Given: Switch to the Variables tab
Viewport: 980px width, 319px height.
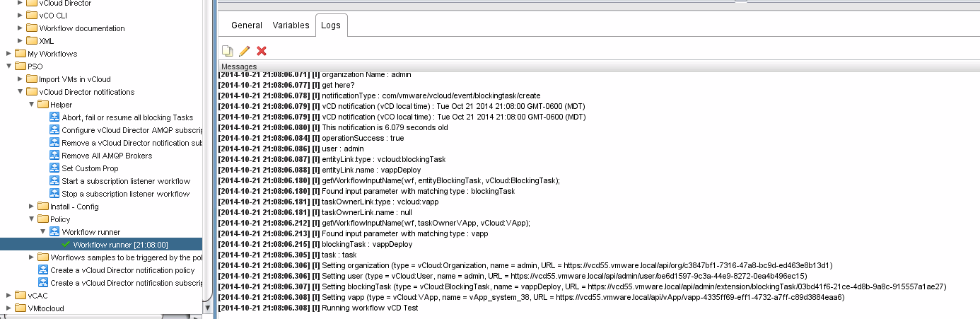Looking at the screenshot, I should 291,25.
